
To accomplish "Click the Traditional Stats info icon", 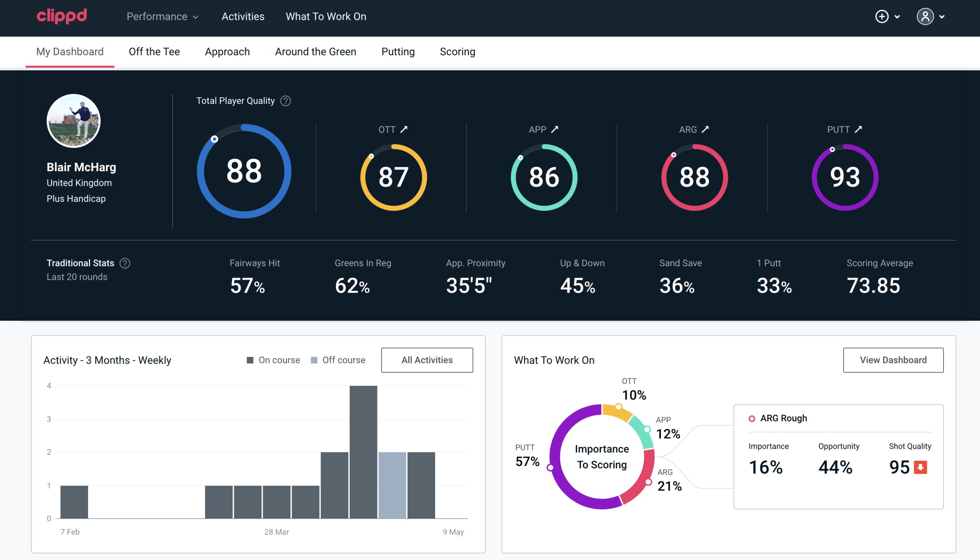I will pos(124,263).
